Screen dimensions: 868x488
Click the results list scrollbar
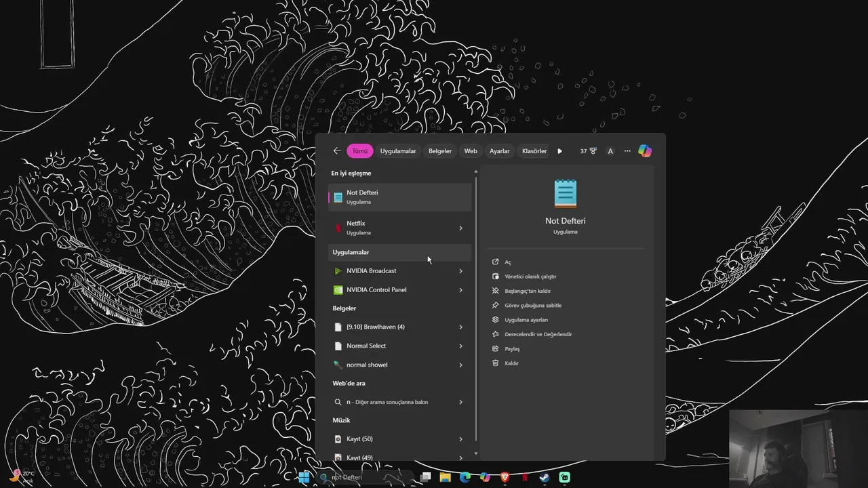476,308
